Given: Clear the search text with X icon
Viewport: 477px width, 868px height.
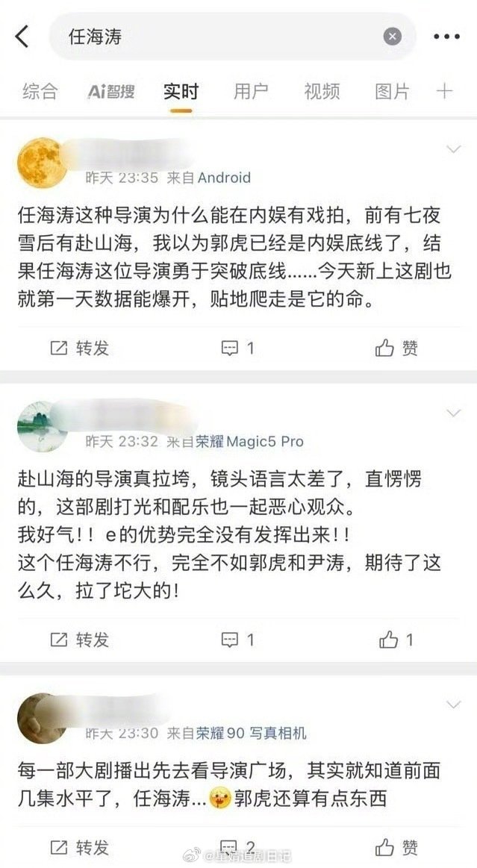Looking at the screenshot, I should coord(393,37).
